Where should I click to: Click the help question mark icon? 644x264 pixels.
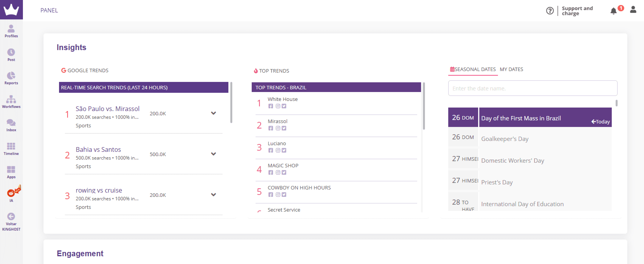click(x=549, y=11)
